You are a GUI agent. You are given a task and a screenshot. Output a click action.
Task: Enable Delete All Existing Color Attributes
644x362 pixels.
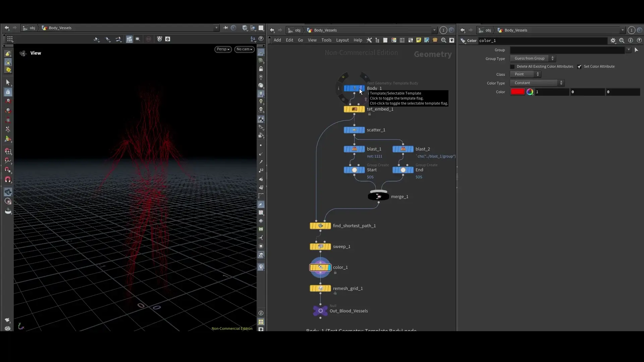coord(512,66)
